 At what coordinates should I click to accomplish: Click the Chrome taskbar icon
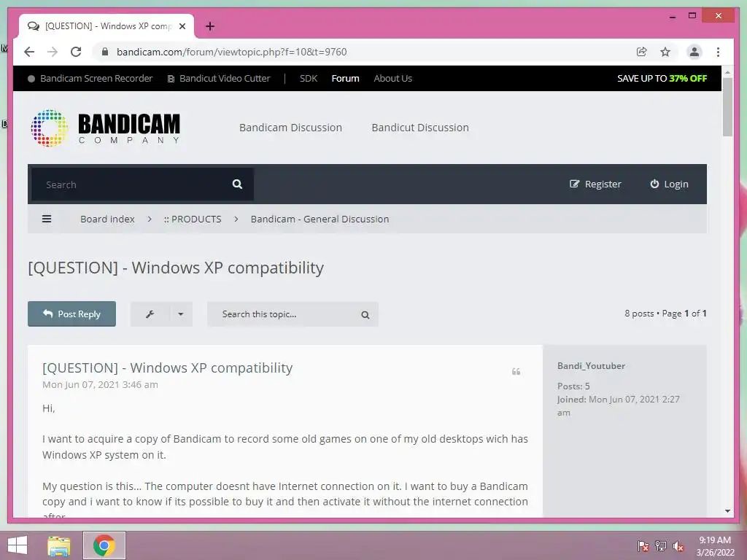pyautogui.click(x=104, y=545)
